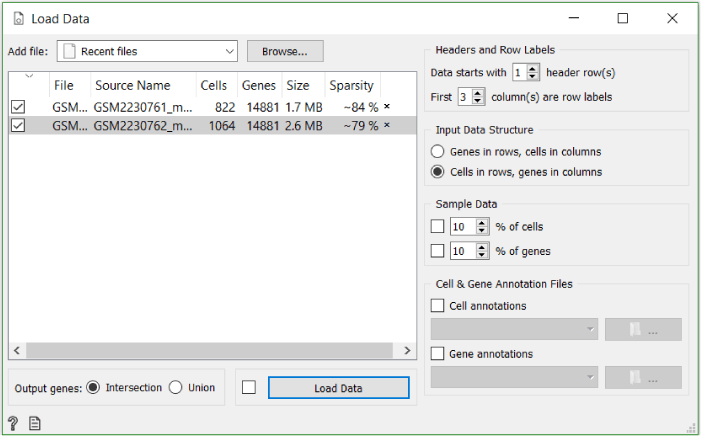701x436 pixels.
Task: Remove the GSM2230762 file with its x icon
Action: pyautogui.click(x=387, y=125)
